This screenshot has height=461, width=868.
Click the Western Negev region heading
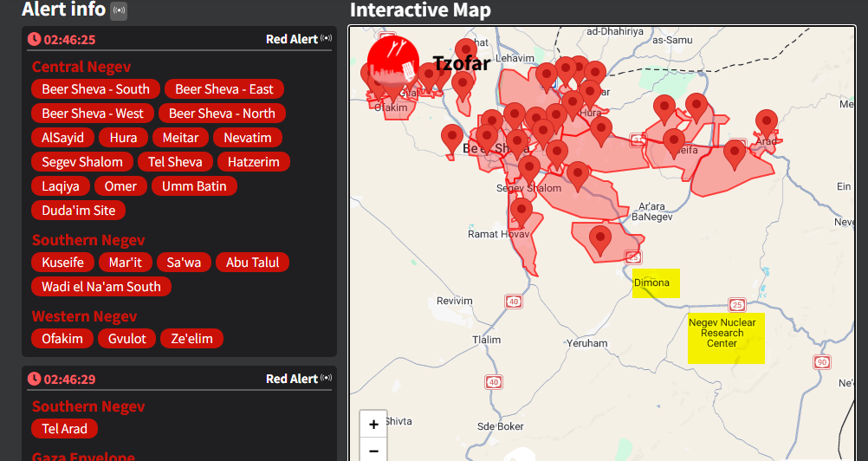coord(84,316)
